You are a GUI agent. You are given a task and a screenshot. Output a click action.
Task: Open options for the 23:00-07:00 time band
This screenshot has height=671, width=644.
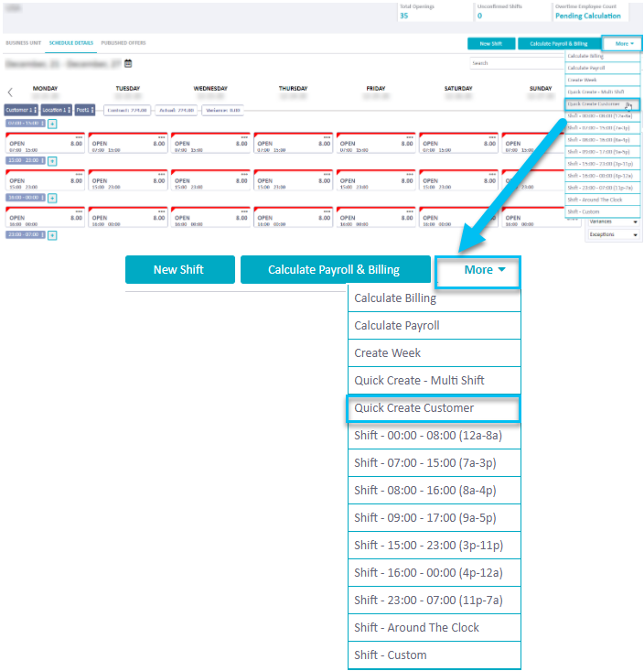(x=42, y=234)
